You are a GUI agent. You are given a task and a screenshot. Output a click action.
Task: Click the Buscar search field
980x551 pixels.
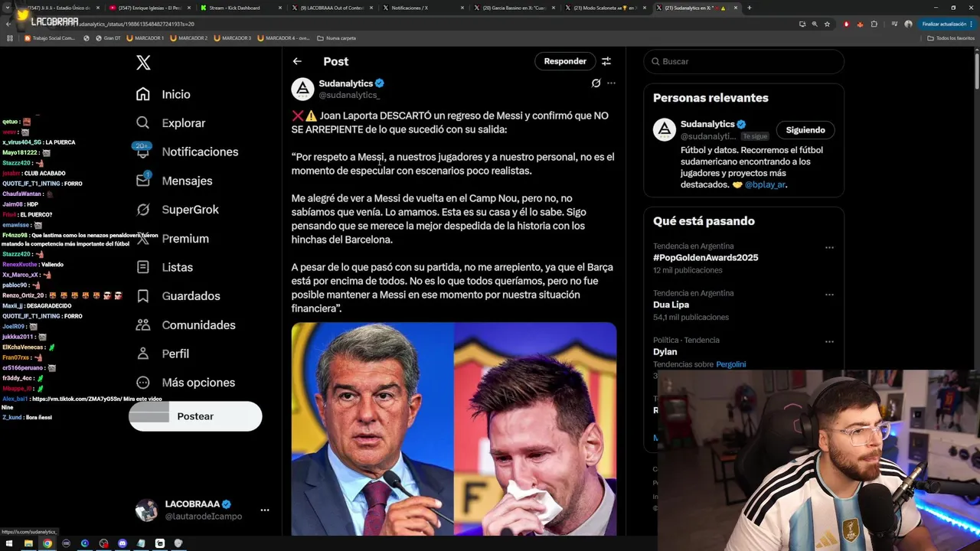(x=743, y=61)
